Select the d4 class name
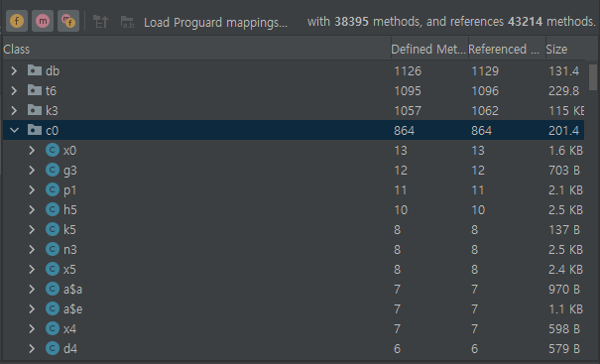 (x=70, y=349)
